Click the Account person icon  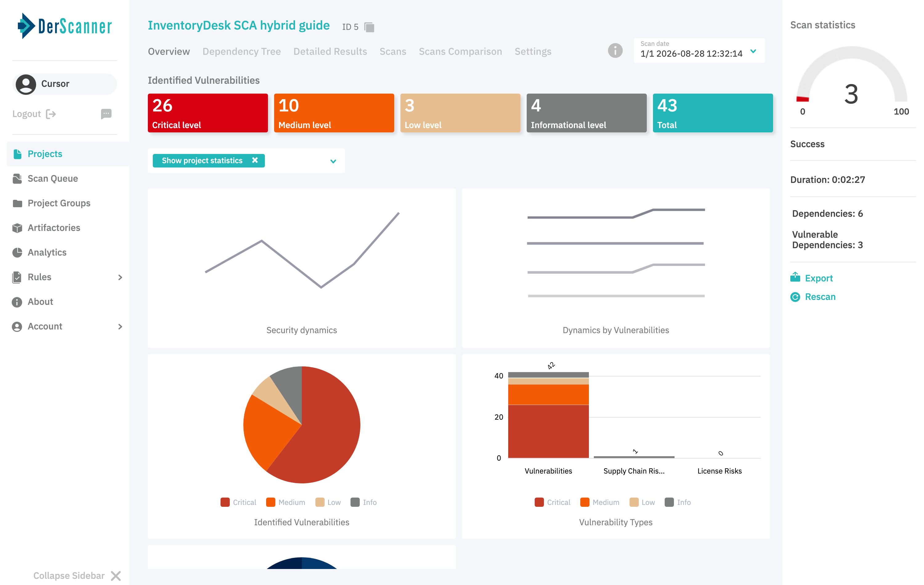(17, 326)
